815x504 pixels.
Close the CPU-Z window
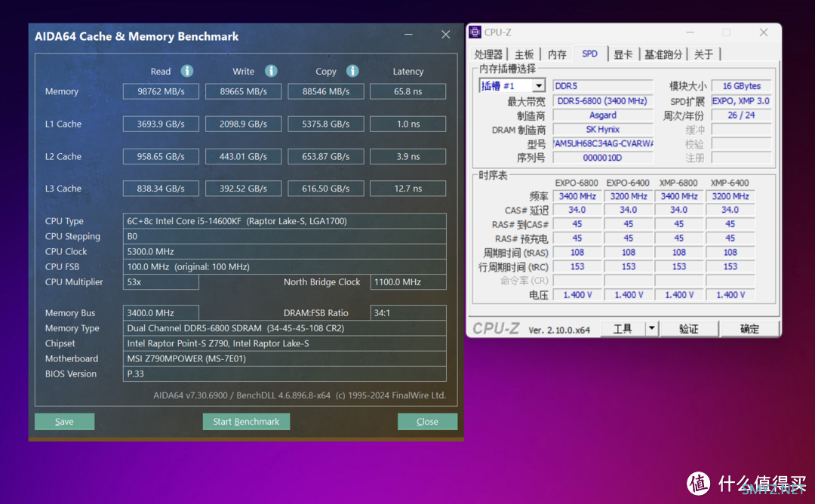point(764,32)
